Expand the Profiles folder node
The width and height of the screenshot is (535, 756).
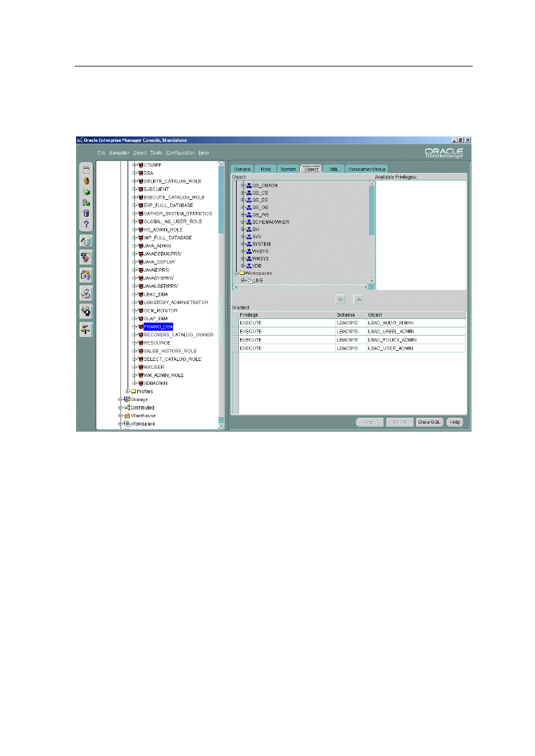tap(128, 391)
